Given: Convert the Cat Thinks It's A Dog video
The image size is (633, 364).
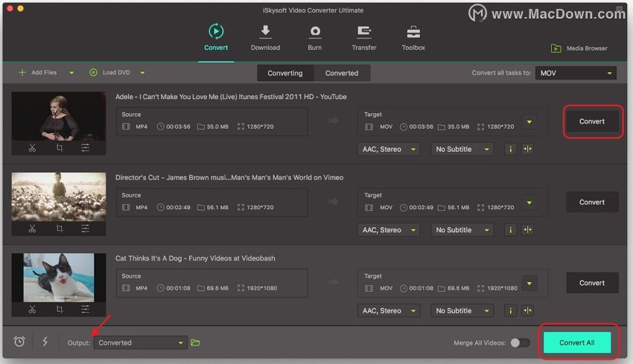Looking at the screenshot, I should click(x=592, y=283).
